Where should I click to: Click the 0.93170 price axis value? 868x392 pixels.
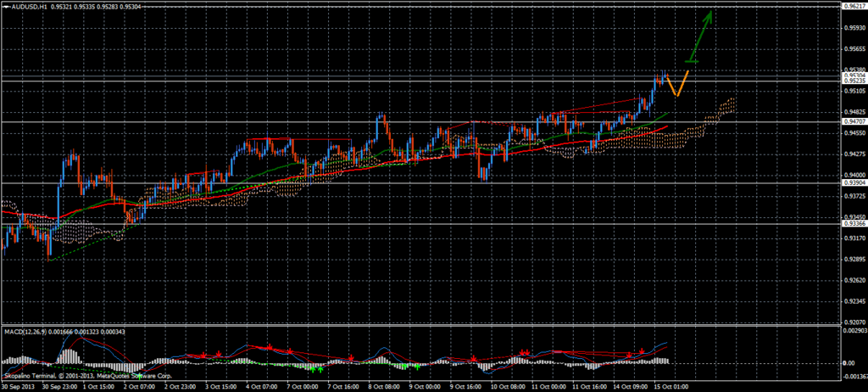[x=856, y=238]
